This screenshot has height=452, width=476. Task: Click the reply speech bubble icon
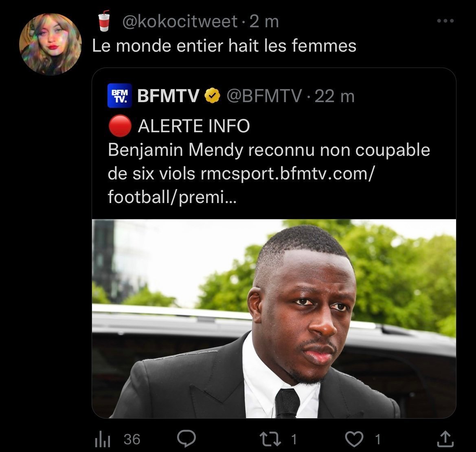point(187,439)
